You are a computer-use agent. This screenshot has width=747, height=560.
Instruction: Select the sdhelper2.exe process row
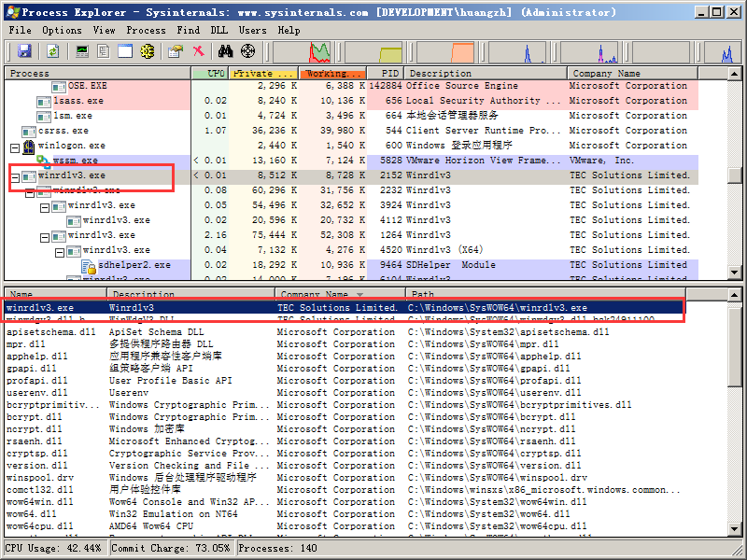click(352, 265)
